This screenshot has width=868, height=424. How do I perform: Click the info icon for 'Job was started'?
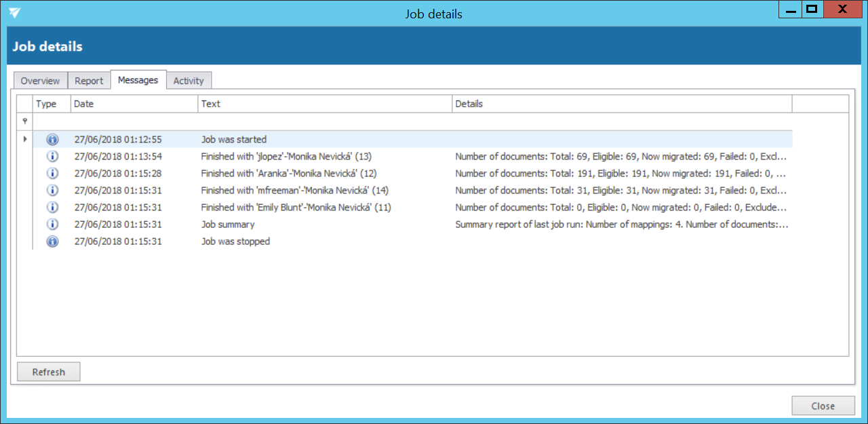tap(52, 140)
